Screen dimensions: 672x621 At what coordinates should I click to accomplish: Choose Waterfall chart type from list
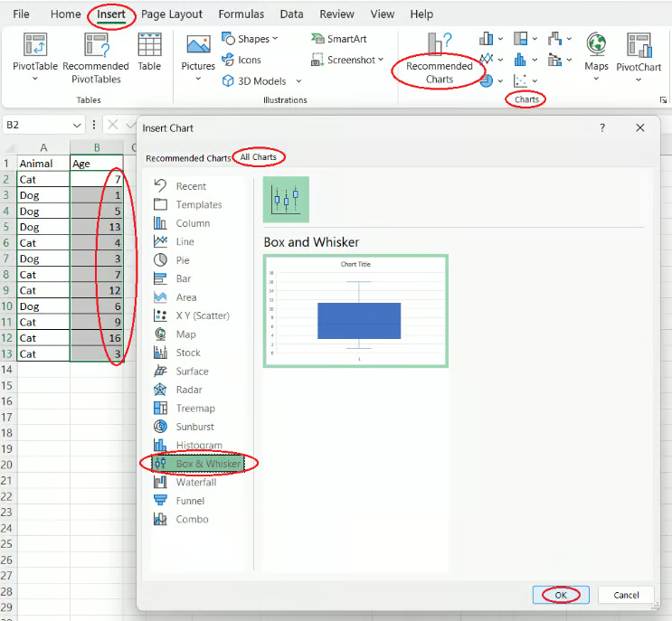195,482
